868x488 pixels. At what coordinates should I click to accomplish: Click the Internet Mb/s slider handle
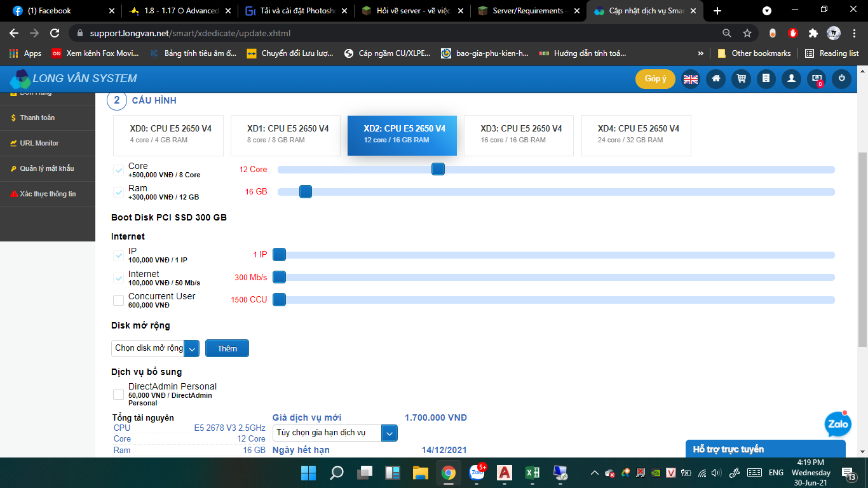coord(279,277)
